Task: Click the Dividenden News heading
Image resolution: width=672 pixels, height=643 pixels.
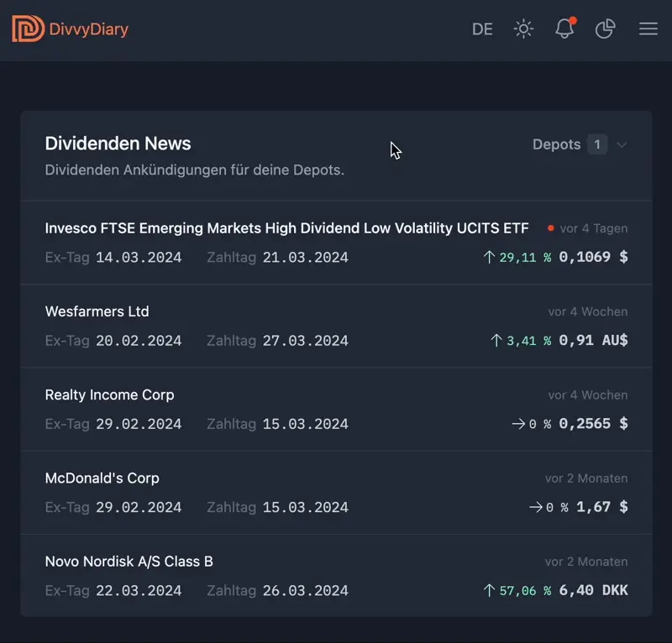Action: tap(118, 144)
